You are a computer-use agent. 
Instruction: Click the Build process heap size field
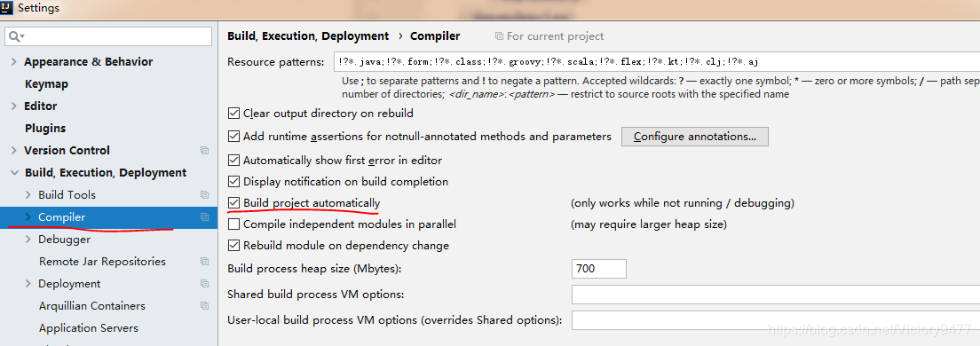tap(599, 269)
